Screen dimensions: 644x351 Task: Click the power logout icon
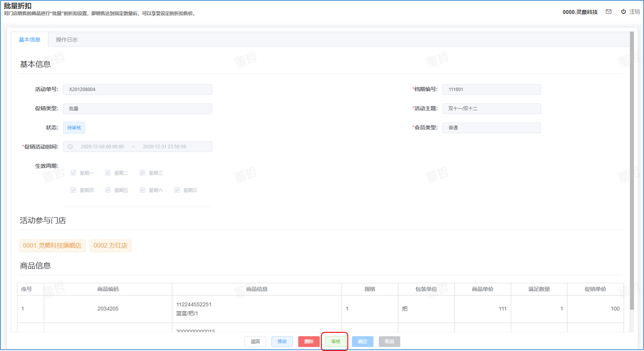click(623, 12)
